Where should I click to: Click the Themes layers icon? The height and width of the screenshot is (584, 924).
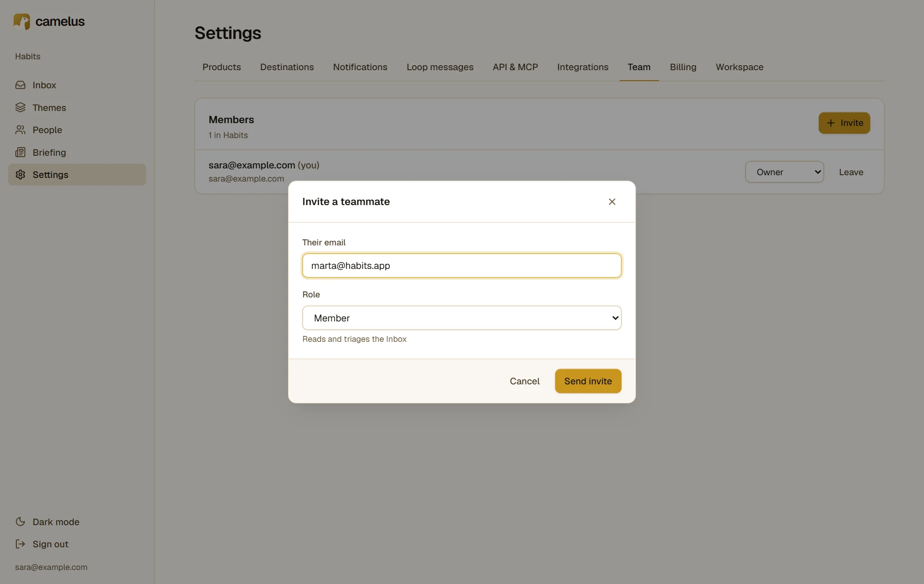[x=20, y=107]
